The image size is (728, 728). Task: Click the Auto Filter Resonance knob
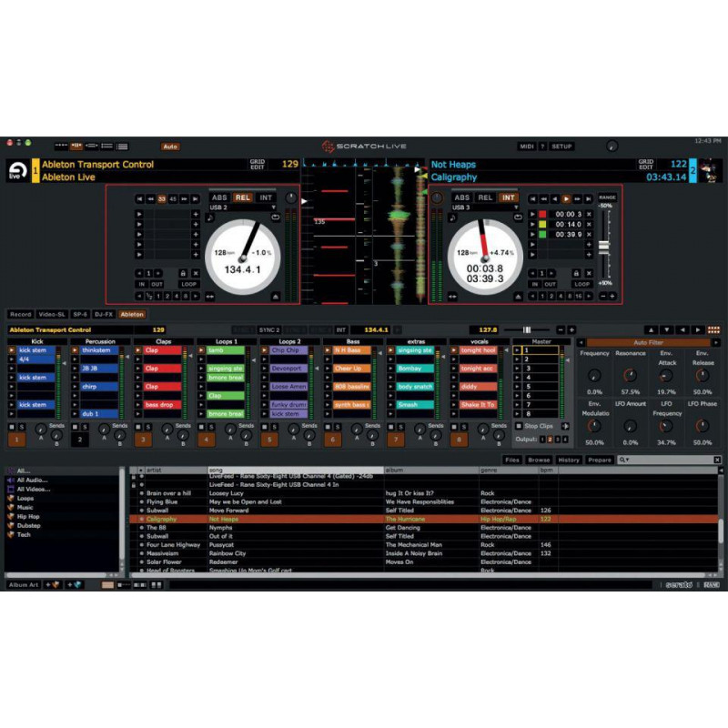(630, 375)
